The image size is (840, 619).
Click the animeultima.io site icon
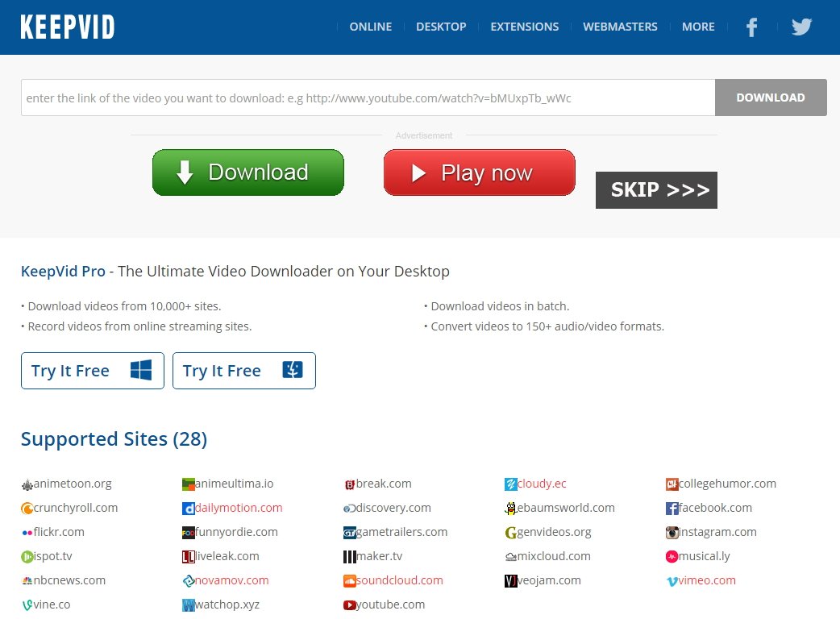[x=189, y=484]
